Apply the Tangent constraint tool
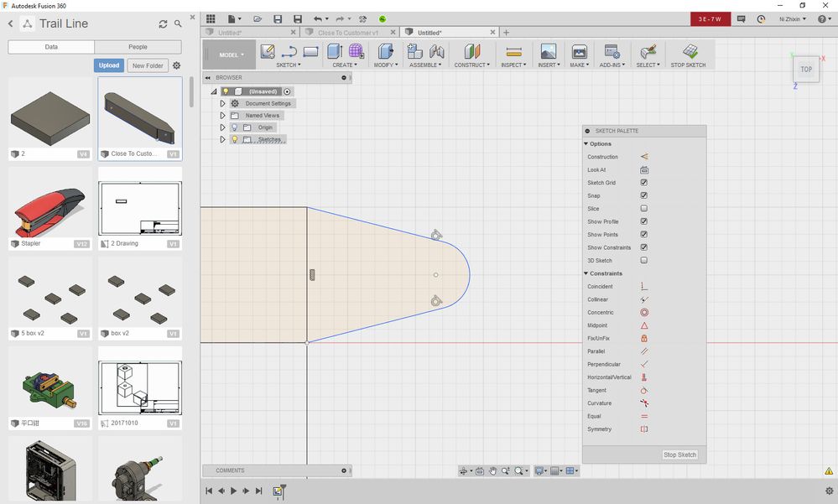The width and height of the screenshot is (838, 504). [x=644, y=390]
